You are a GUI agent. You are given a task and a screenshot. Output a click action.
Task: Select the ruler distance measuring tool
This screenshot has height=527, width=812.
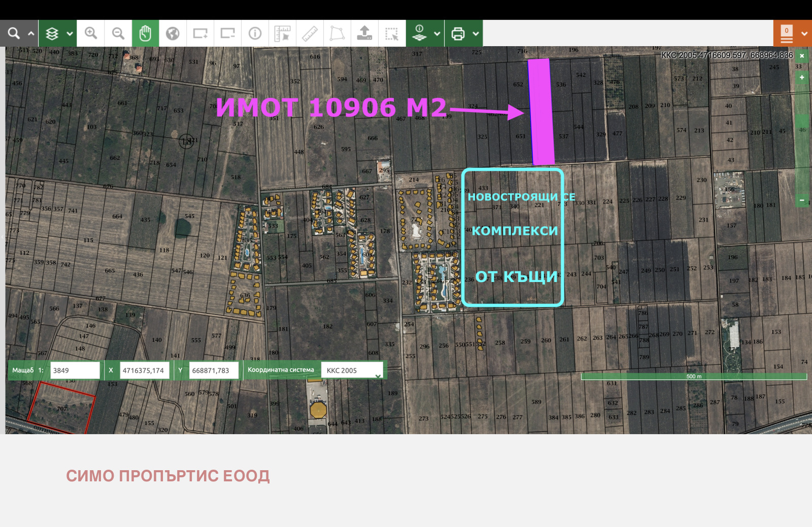pyautogui.click(x=310, y=33)
